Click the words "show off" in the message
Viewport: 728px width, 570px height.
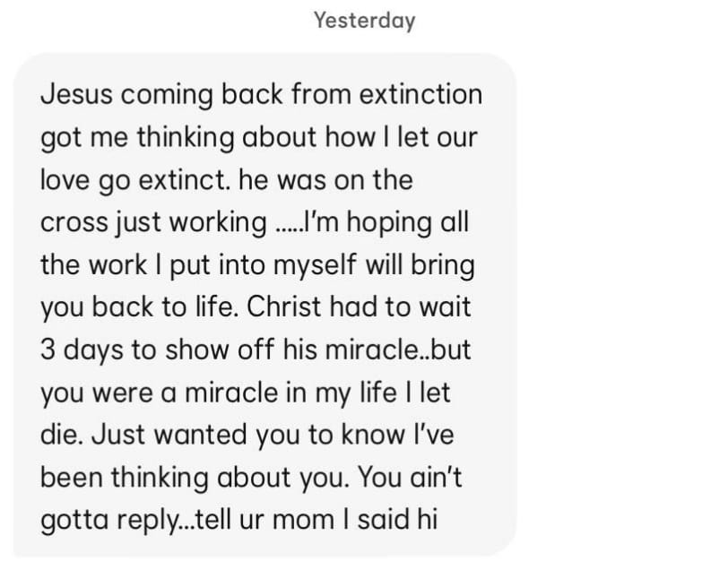tap(207, 350)
